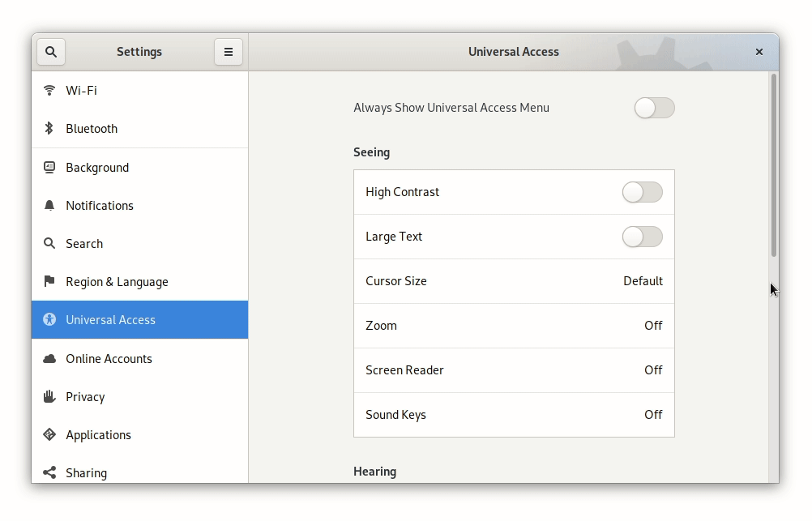Image resolution: width=812 pixels, height=521 pixels.
Task: Open the Privacy panel label
Action: [x=85, y=397]
